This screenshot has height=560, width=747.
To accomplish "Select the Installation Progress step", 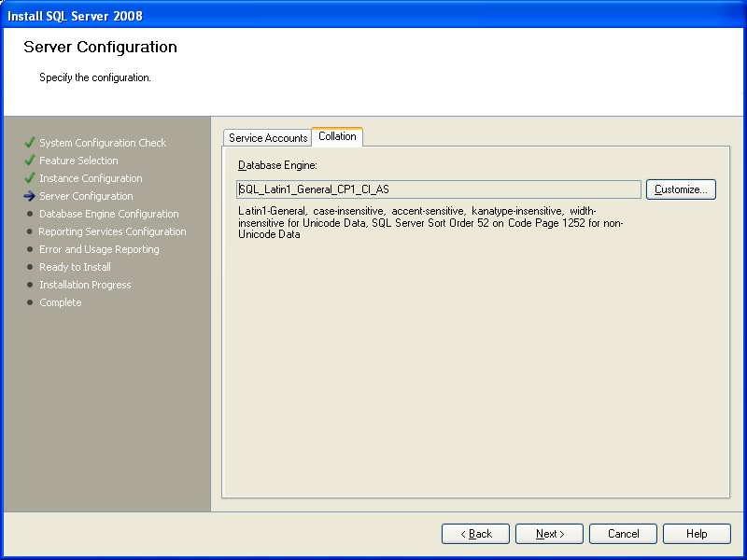I will point(85,285).
